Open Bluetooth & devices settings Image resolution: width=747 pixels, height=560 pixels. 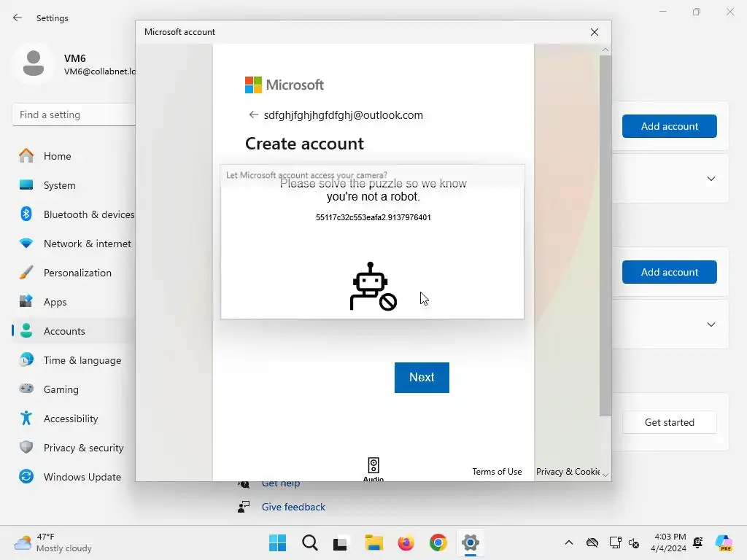point(74,214)
